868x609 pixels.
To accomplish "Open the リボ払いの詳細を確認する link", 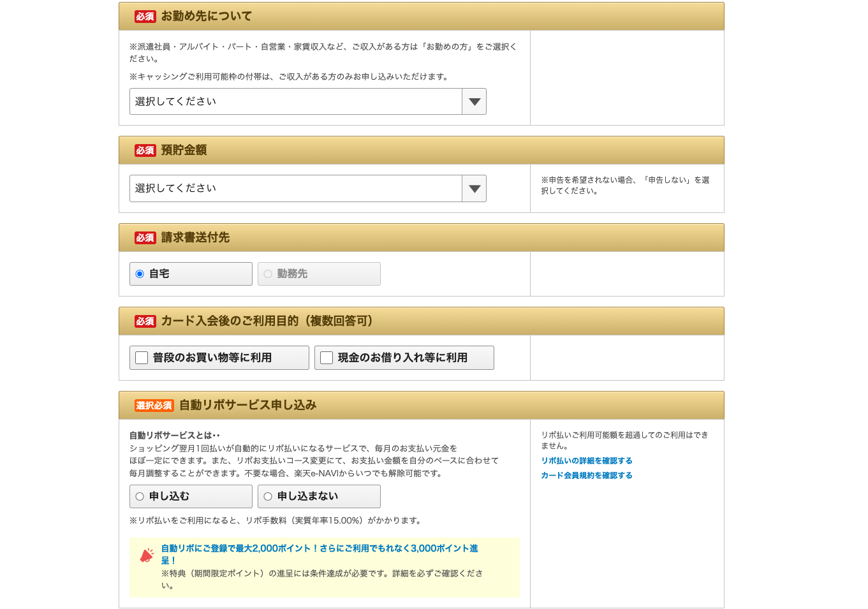I will pyautogui.click(x=587, y=460).
